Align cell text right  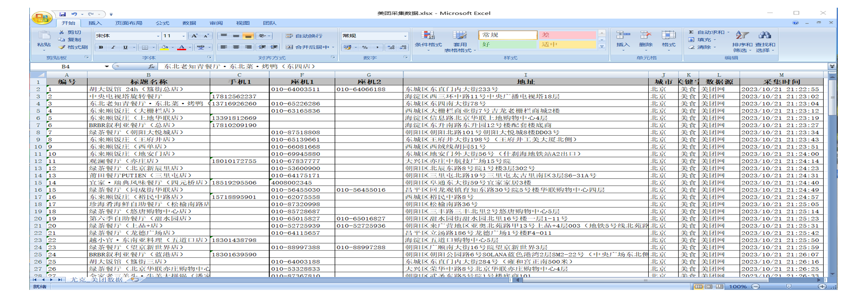click(x=248, y=47)
